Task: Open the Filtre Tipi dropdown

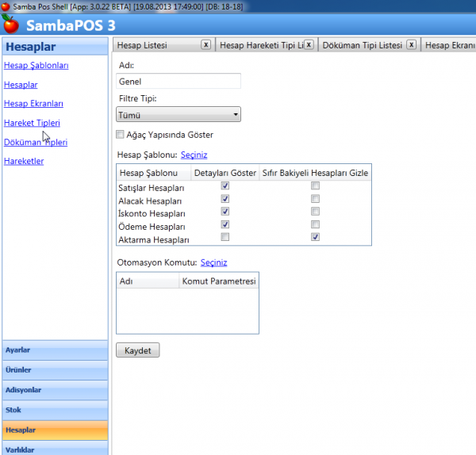Action: (x=178, y=115)
